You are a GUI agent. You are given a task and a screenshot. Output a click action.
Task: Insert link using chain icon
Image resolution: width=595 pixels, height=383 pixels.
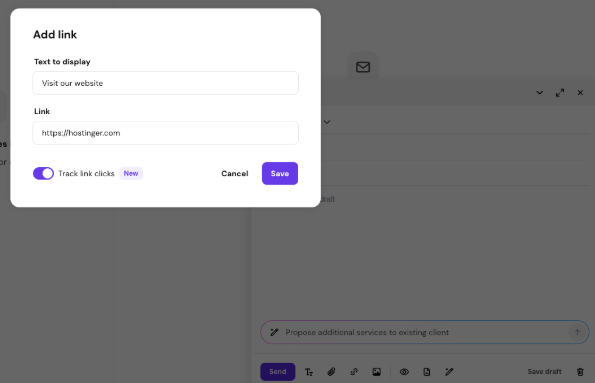[x=354, y=372]
